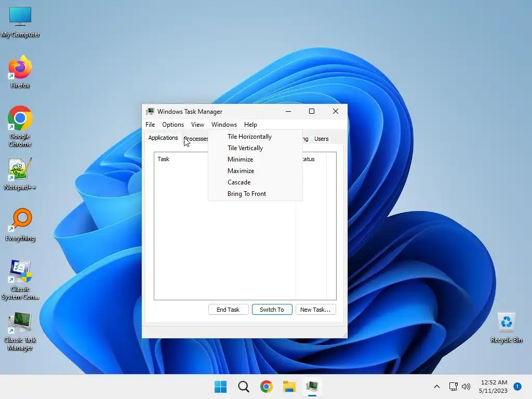Screen dimensions: 532x399
Task: Minimize the Windows Task Manager window
Action: (288, 111)
